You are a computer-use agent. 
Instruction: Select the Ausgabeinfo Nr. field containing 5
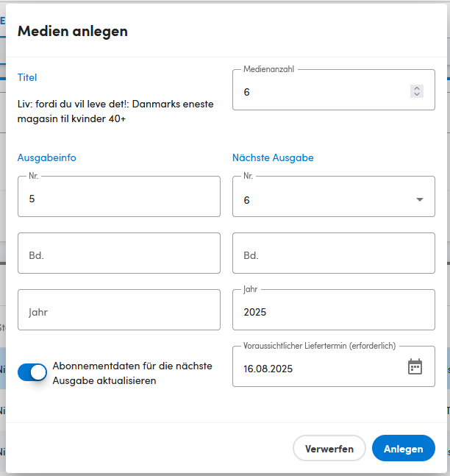[119, 196]
